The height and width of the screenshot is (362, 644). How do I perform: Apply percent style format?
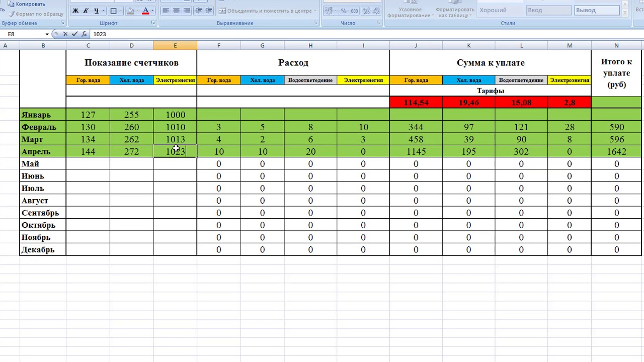point(344,11)
